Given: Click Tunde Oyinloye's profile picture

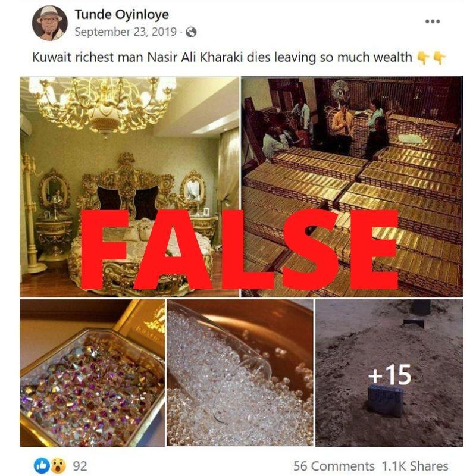Looking at the screenshot, I should click(x=50, y=23).
